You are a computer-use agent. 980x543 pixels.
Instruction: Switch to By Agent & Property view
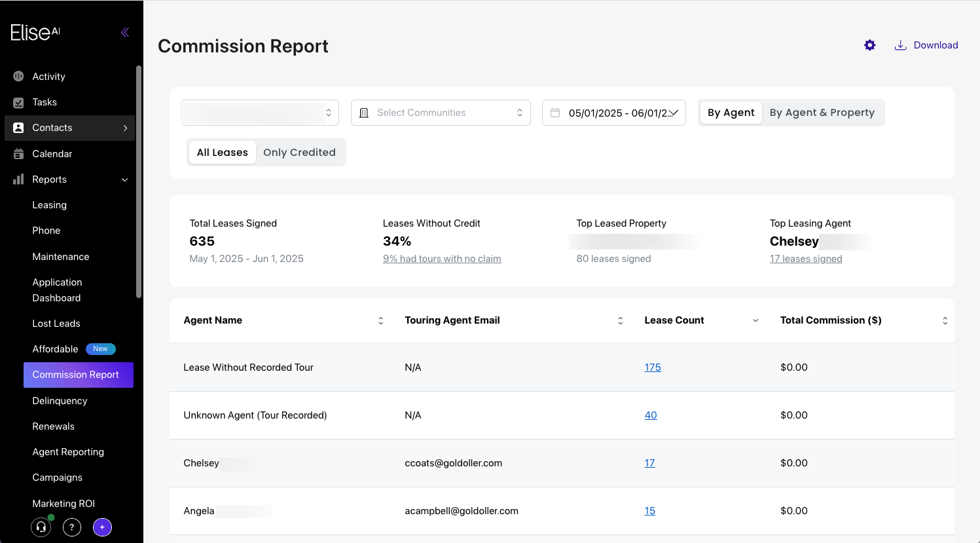pyautogui.click(x=822, y=113)
